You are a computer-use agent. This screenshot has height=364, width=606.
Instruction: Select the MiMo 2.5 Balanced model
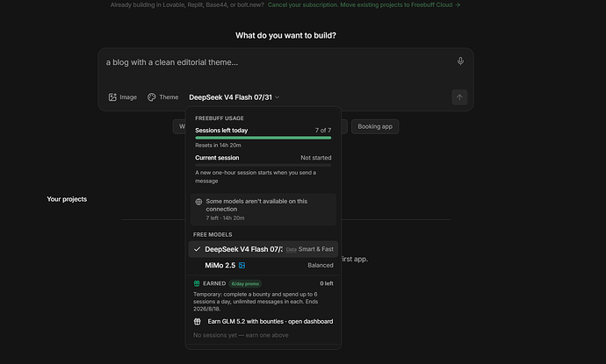pos(263,265)
